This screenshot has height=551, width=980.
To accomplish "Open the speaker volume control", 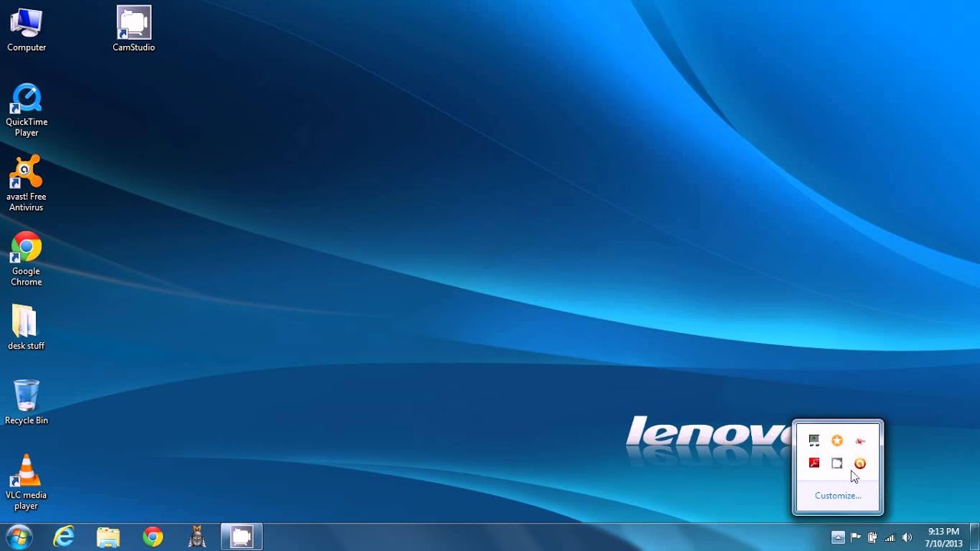I will tap(908, 537).
